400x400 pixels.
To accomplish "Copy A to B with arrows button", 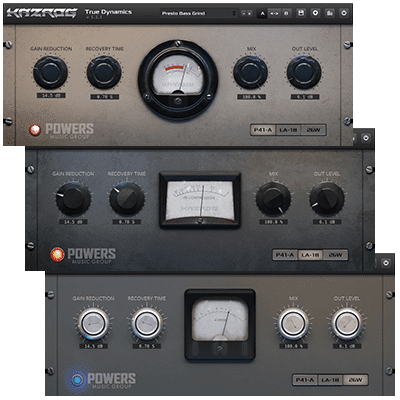I will pos(274,14).
